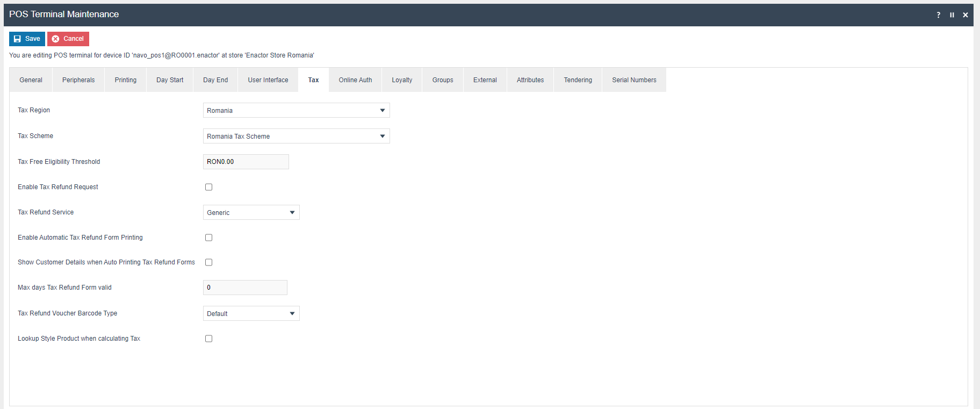
Task: Click the pause icon in title bar
Action: coord(952,15)
